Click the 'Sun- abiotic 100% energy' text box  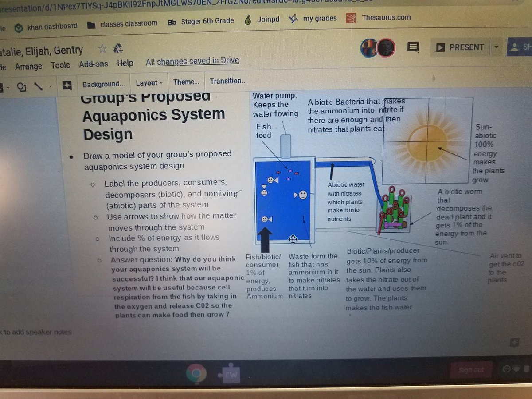(x=489, y=153)
